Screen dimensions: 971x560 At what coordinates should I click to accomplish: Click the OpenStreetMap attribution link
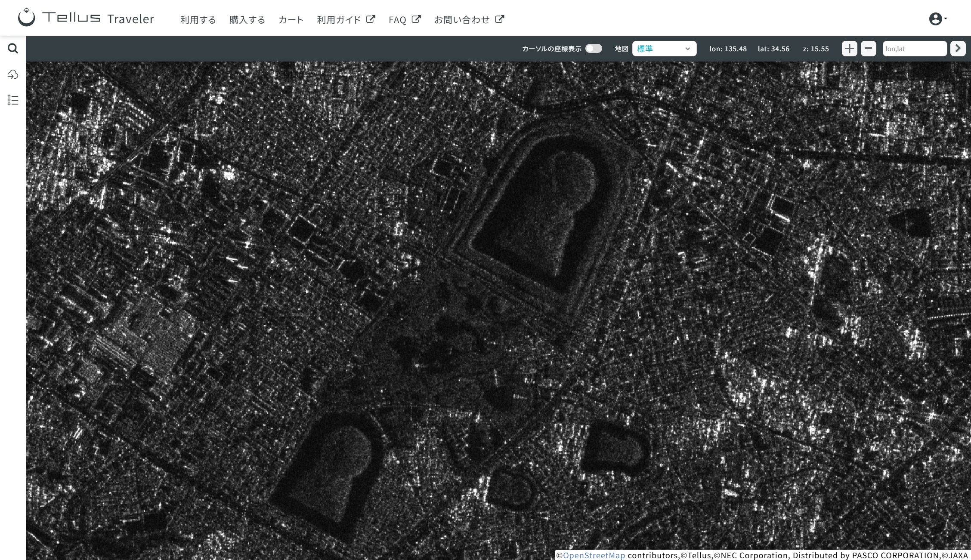[594, 555]
